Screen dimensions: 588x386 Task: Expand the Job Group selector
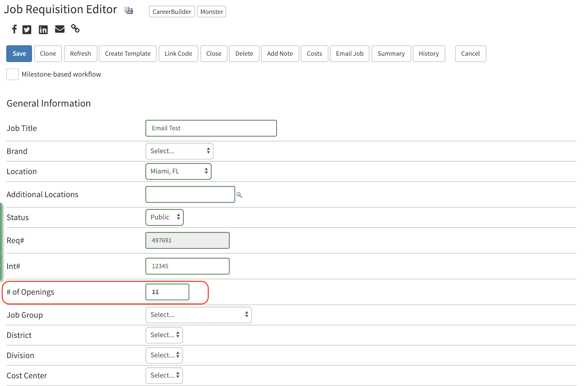(x=198, y=315)
